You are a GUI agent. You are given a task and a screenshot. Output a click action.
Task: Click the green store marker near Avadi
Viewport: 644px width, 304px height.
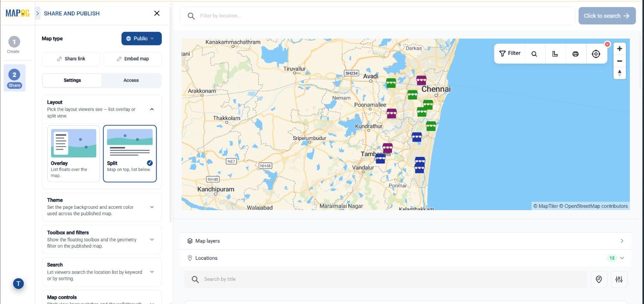[391, 83]
